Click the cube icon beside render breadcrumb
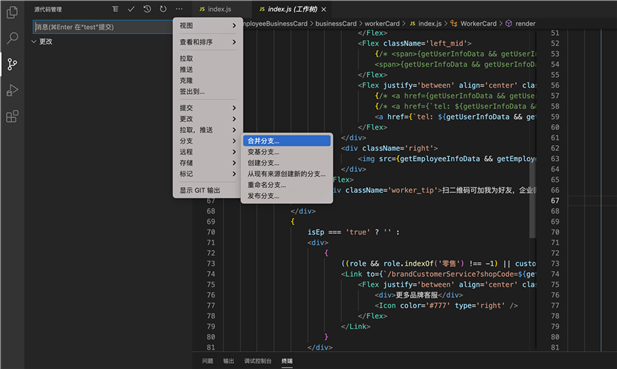The height and width of the screenshot is (369, 617). [x=509, y=24]
